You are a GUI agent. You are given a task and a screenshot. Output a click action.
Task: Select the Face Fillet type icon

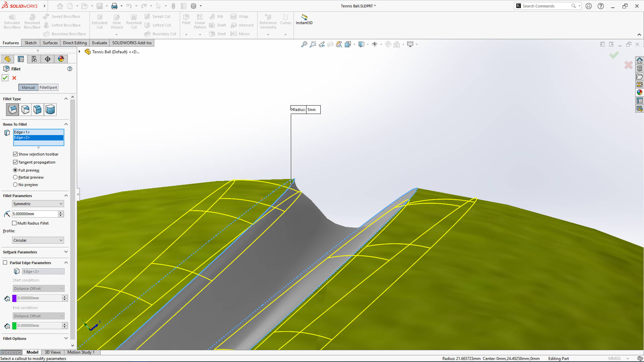click(38, 110)
